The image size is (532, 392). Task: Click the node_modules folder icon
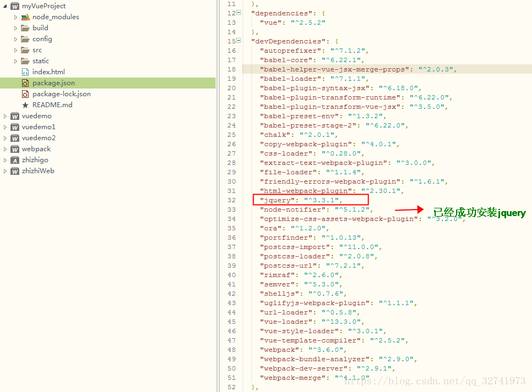pos(25,17)
